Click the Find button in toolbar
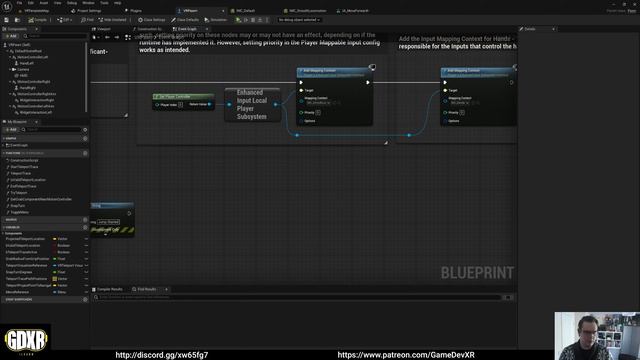 pos(87,20)
